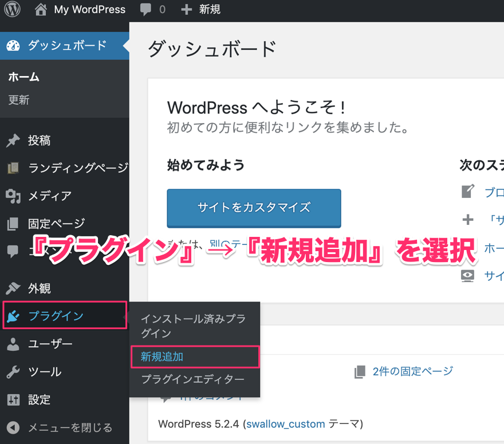Open the 新規 menu in the admin bar
Screen dimensions: 504x444
(x=200, y=9)
